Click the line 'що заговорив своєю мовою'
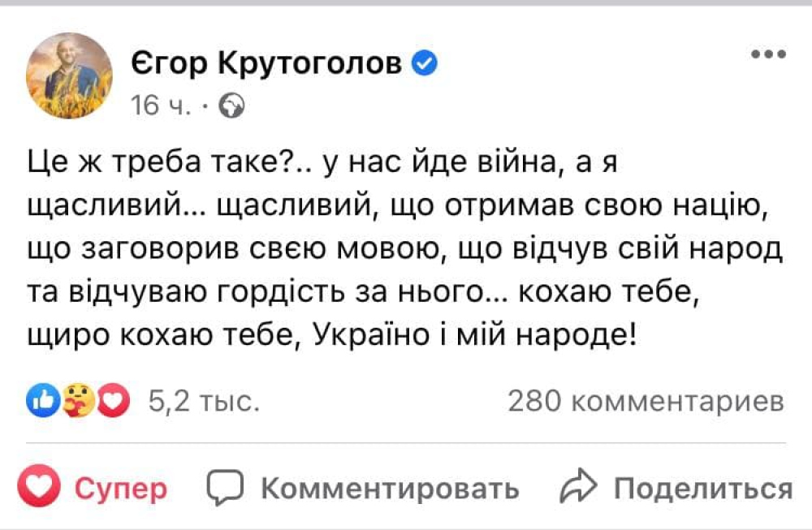Screen dimensions: 812x530 click(404, 250)
